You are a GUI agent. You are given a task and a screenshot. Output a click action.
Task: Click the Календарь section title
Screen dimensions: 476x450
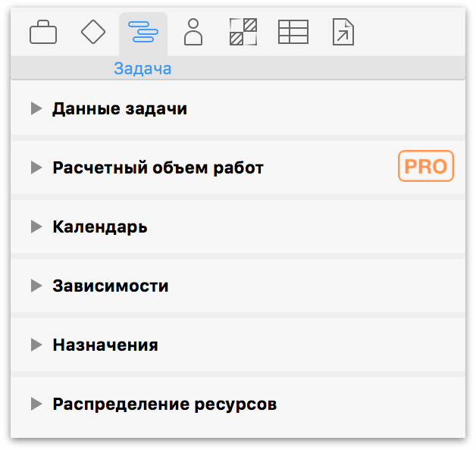click(100, 227)
